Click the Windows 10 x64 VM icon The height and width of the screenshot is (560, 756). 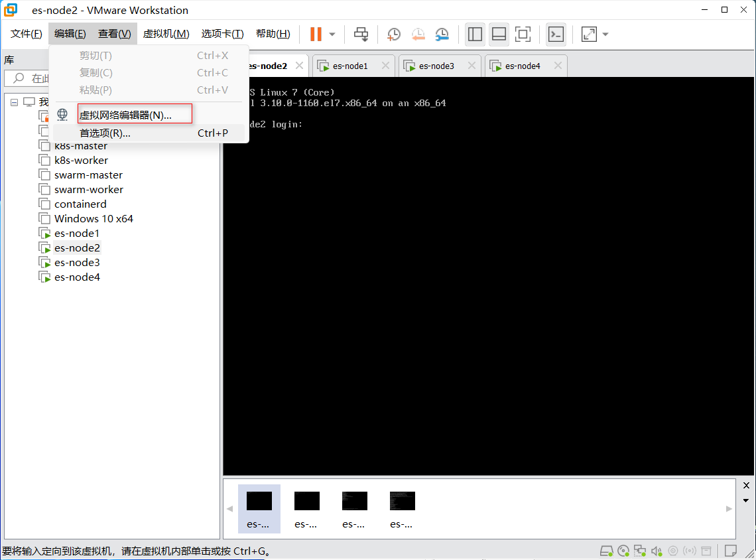tap(44, 218)
